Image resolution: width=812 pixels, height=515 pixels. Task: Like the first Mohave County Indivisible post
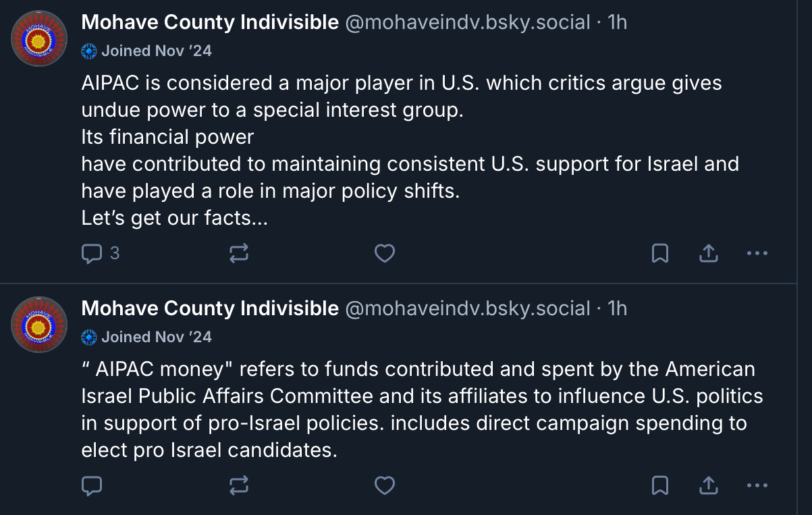(385, 253)
